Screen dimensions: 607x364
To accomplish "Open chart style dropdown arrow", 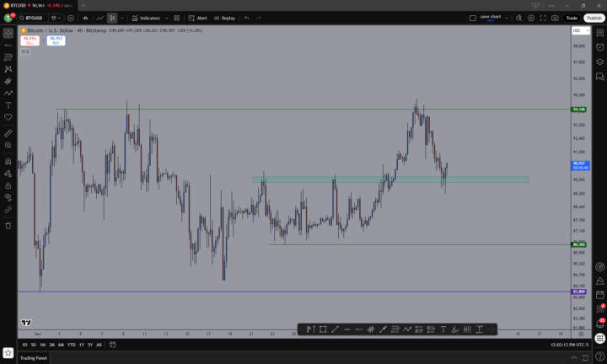I will click(x=122, y=19).
